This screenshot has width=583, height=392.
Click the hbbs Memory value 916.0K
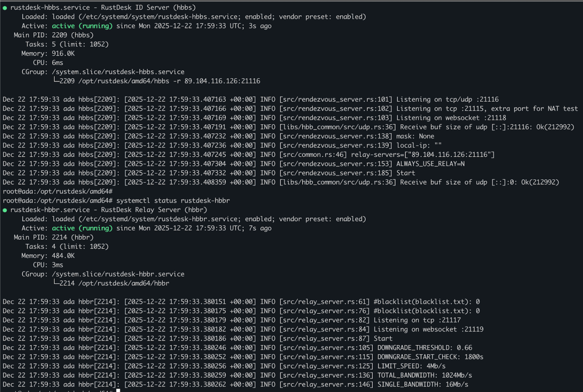click(x=63, y=53)
